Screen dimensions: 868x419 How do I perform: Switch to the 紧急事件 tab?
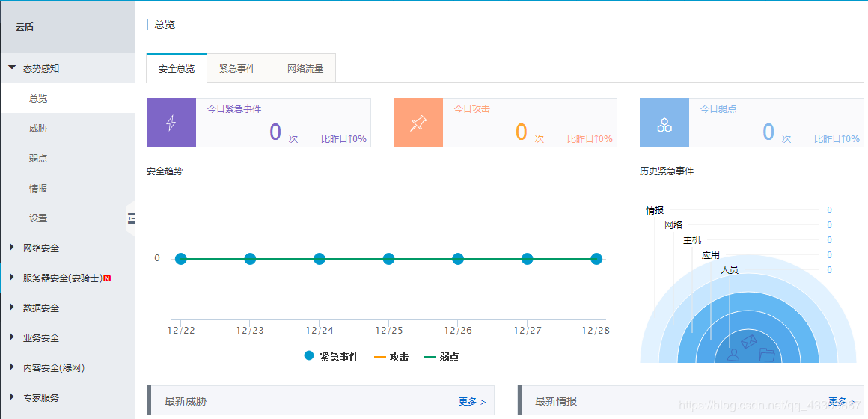point(237,68)
